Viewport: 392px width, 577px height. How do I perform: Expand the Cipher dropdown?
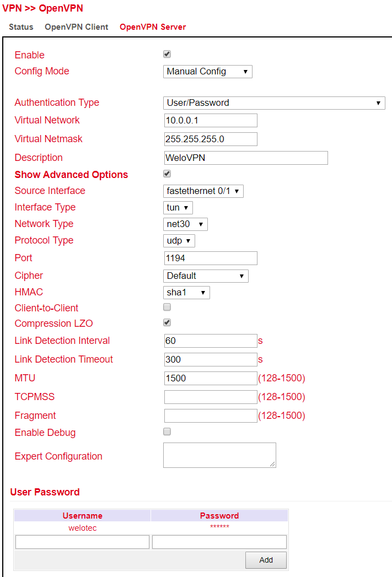pyautogui.click(x=206, y=276)
